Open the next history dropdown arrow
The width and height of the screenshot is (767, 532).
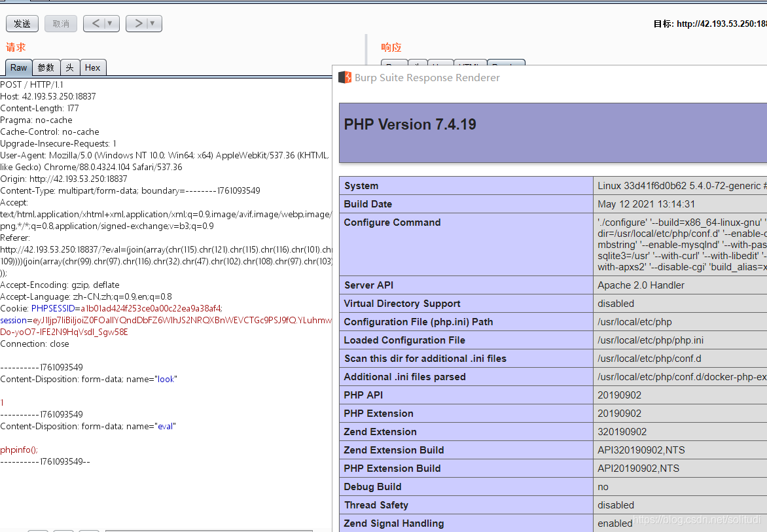(152, 24)
